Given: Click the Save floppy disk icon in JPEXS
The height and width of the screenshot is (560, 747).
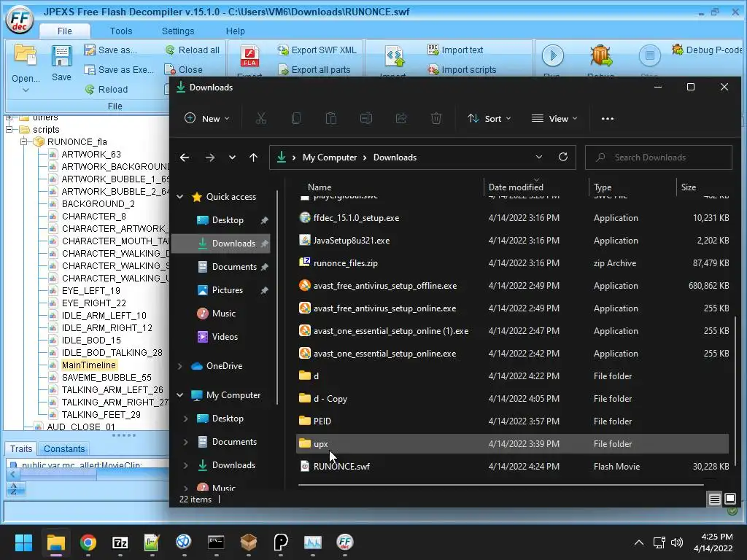Looking at the screenshot, I should tap(61, 56).
